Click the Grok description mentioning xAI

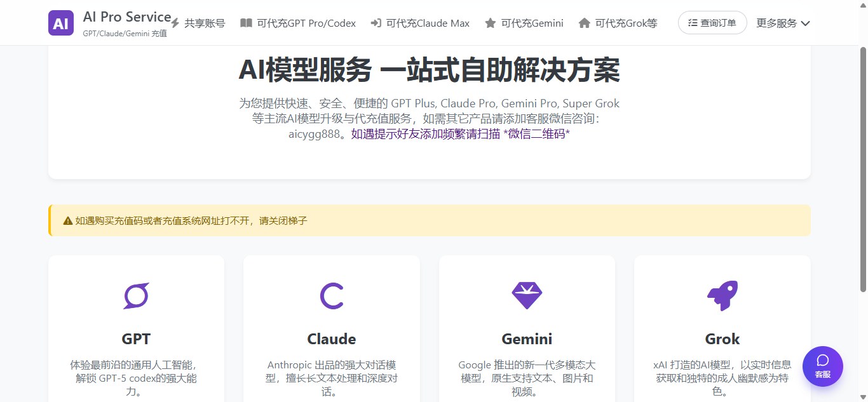click(722, 379)
